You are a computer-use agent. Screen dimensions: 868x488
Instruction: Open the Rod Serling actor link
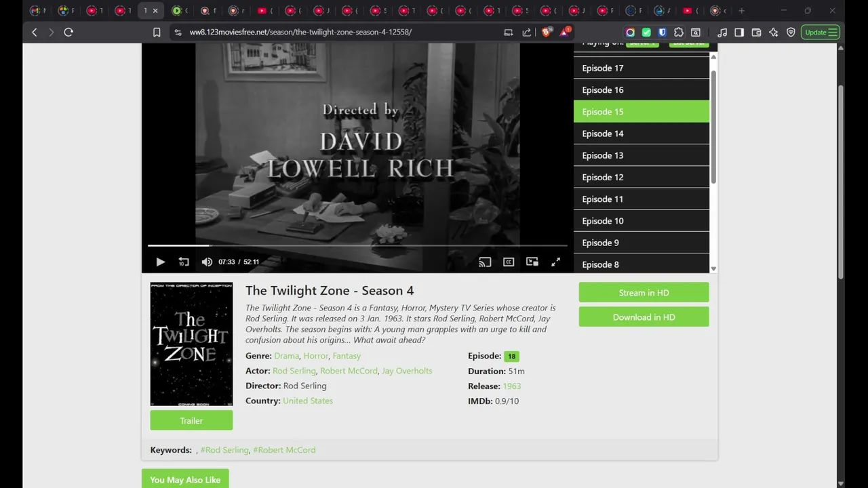pos(294,371)
